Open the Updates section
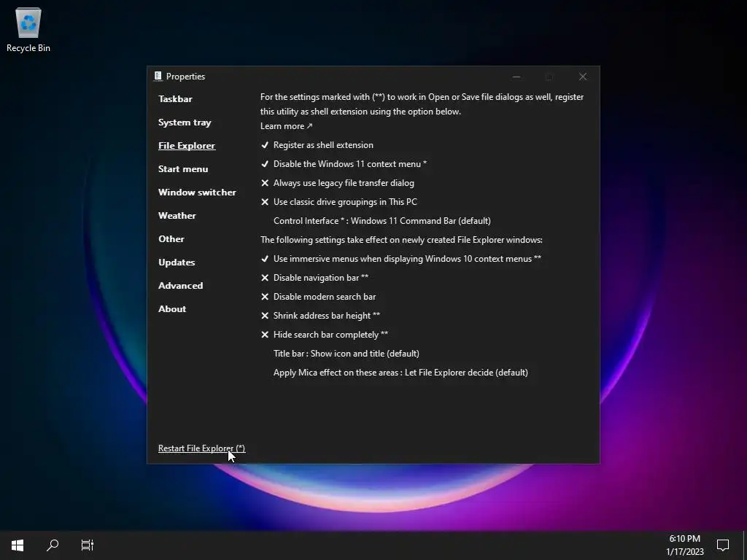 coord(177,262)
